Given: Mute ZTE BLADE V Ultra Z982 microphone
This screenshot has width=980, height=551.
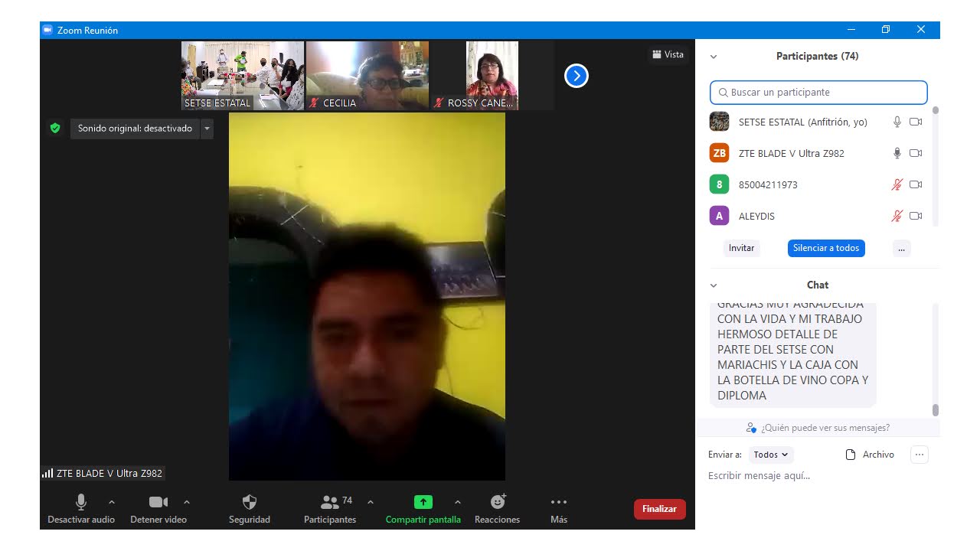Looking at the screenshot, I should pyautogui.click(x=897, y=153).
